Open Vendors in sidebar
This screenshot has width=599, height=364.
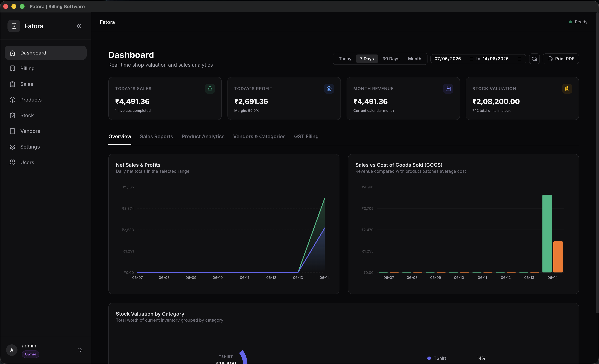click(x=45, y=131)
